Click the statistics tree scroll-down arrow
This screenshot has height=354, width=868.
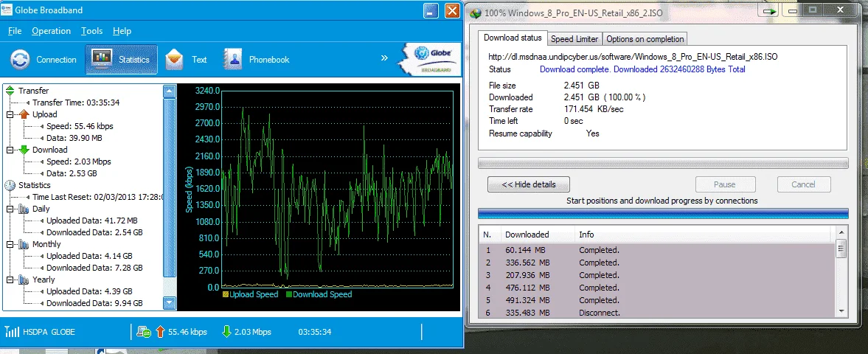tap(170, 303)
